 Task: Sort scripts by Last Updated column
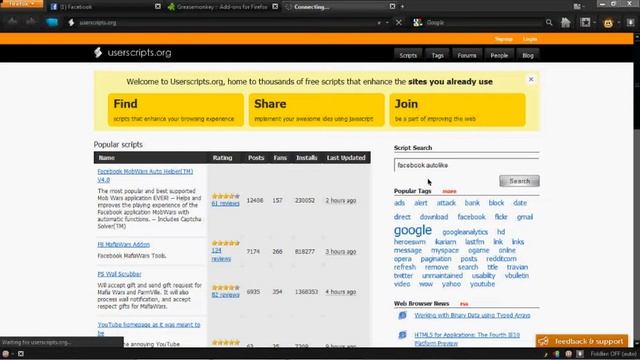pyautogui.click(x=346, y=158)
